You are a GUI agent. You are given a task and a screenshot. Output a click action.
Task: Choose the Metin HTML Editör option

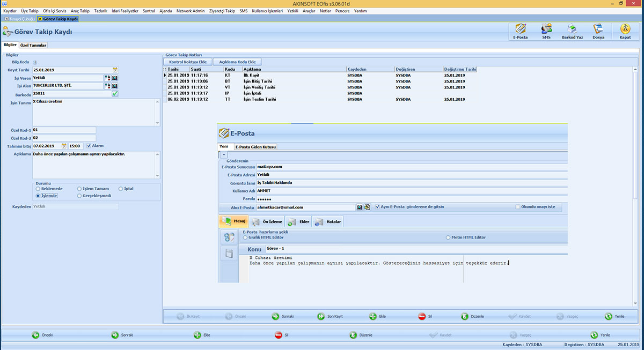point(448,237)
